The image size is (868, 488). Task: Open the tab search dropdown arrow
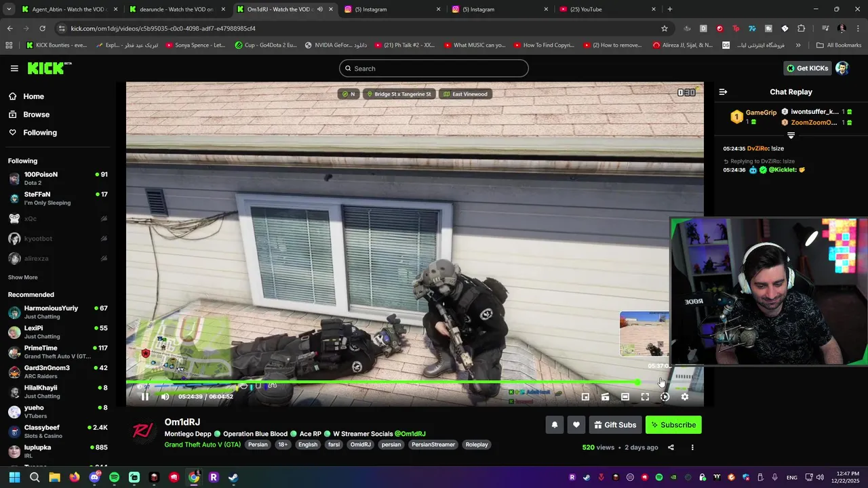coord(9,9)
